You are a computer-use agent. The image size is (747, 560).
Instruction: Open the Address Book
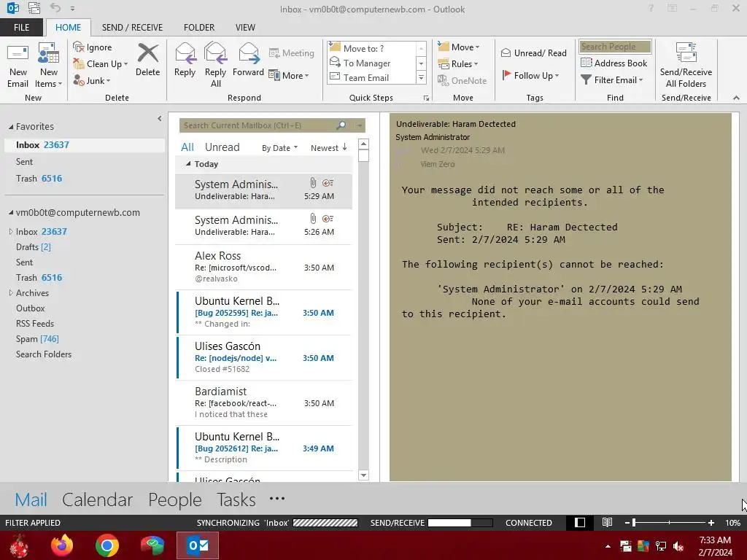pyautogui.click(x=614, y=63)
